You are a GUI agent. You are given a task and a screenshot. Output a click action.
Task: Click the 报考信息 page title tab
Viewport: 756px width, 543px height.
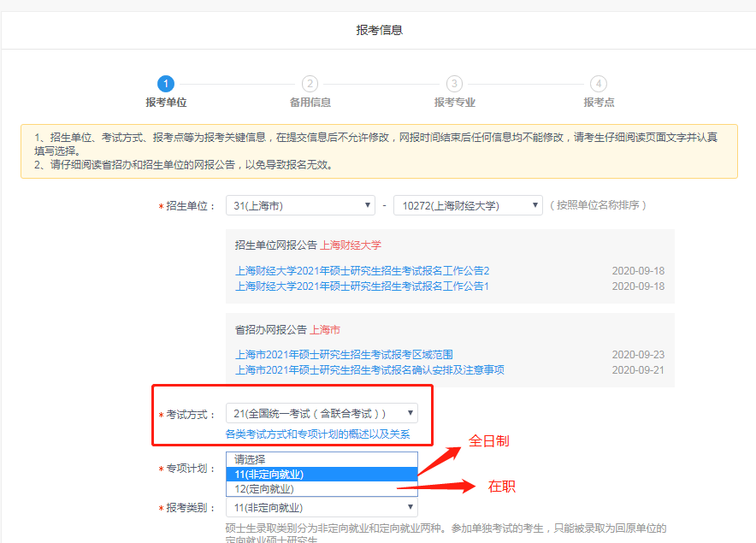coord(377,28)
